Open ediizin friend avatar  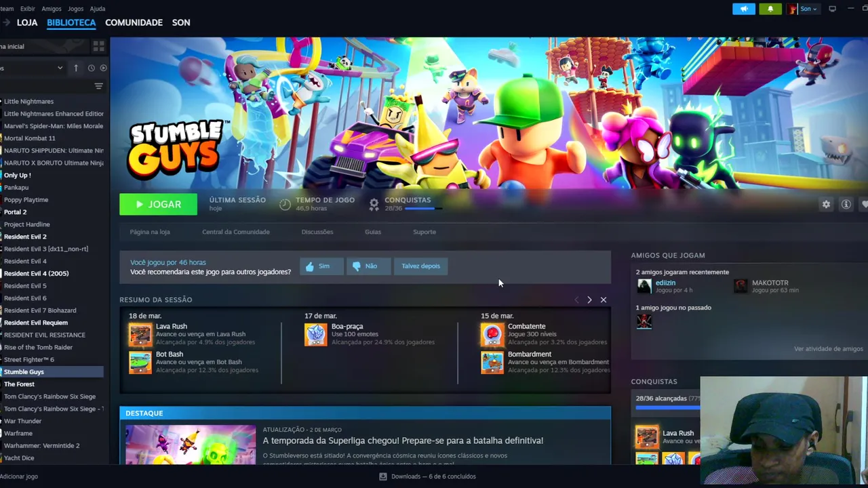click(644, 286)
